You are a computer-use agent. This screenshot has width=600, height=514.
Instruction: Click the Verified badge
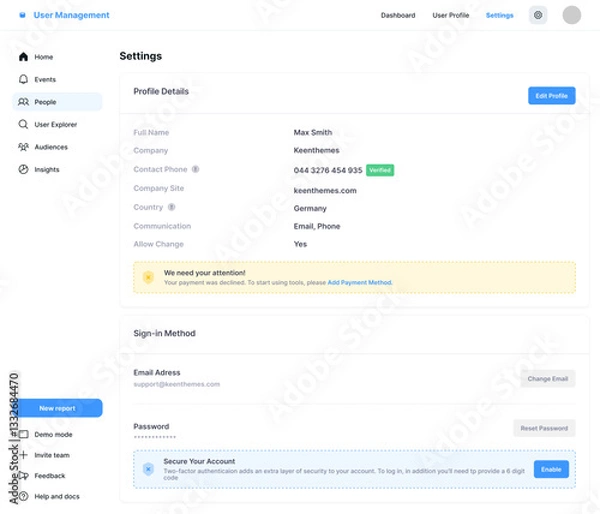(380, 170)
